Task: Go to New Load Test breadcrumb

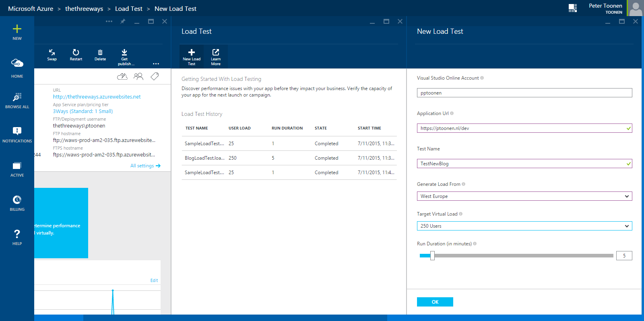Action: (x=175, y=9)
